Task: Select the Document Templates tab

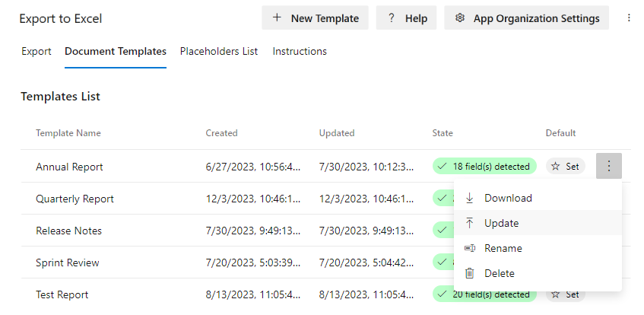Action: pos(116,52)
